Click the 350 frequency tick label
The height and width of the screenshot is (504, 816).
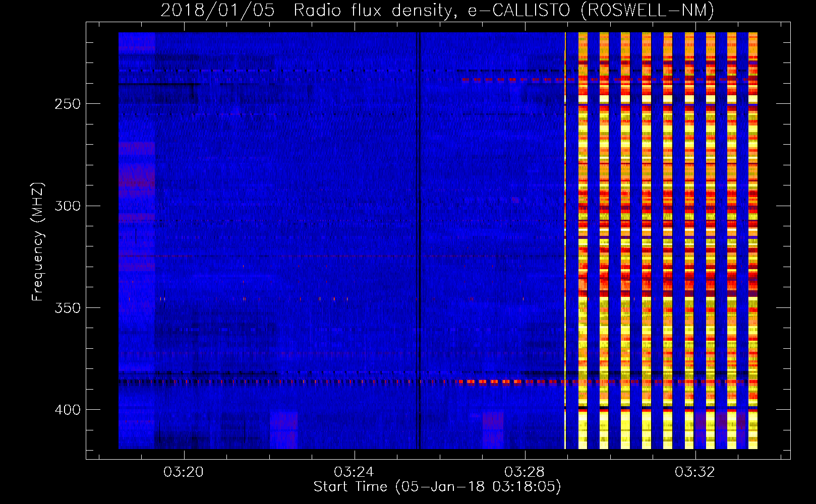pos(68,308)
